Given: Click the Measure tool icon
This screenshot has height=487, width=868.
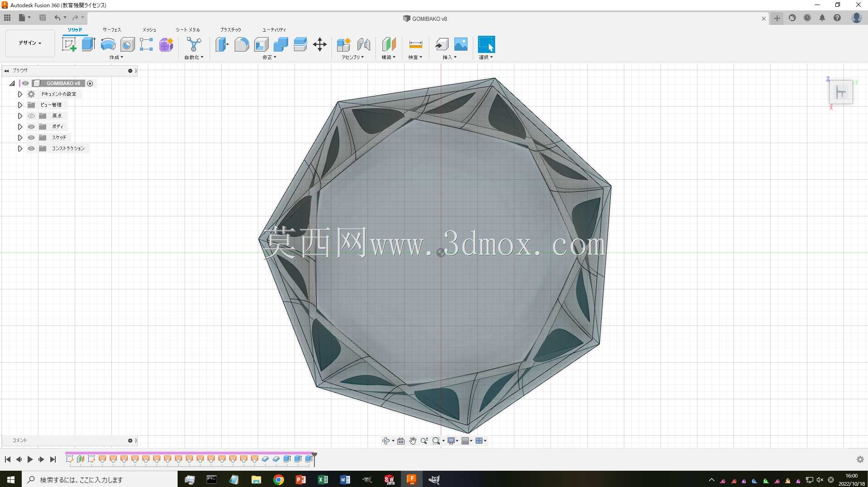Looking at the screenshot, I should click(x=415, y=44).
